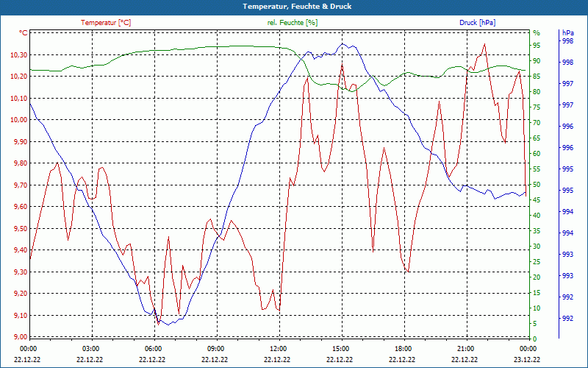Click humidity axis value '25'
This screenshot has width=588, height=368.
(537, 262)
